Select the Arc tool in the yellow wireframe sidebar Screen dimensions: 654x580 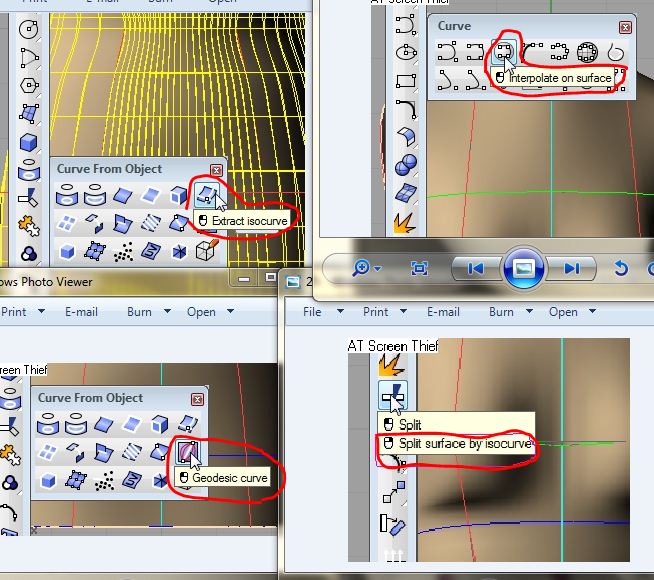pos(29,57)
